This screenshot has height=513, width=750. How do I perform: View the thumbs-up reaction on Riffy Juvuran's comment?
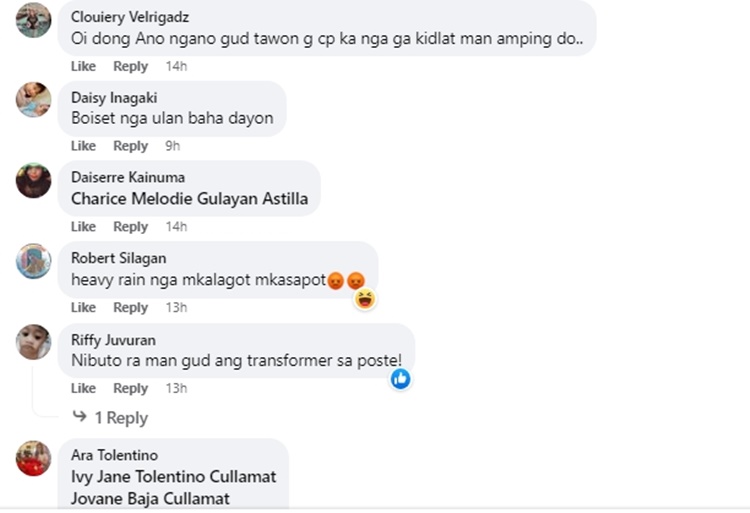tap(401, 379)
